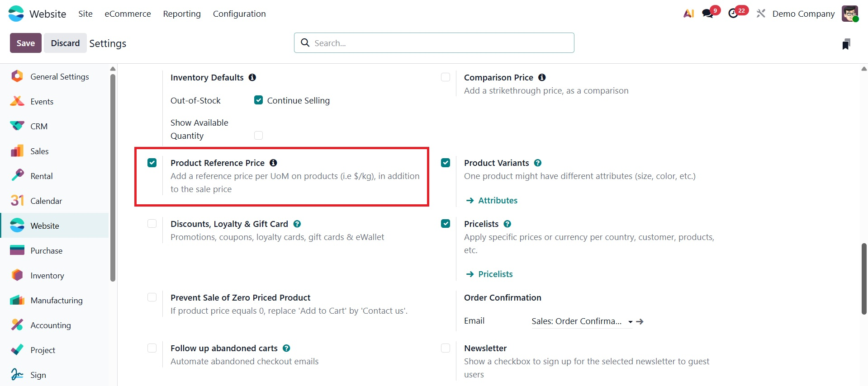Click the main page vertical scrollbar
868x386 pixels.
tap(864, 278)
